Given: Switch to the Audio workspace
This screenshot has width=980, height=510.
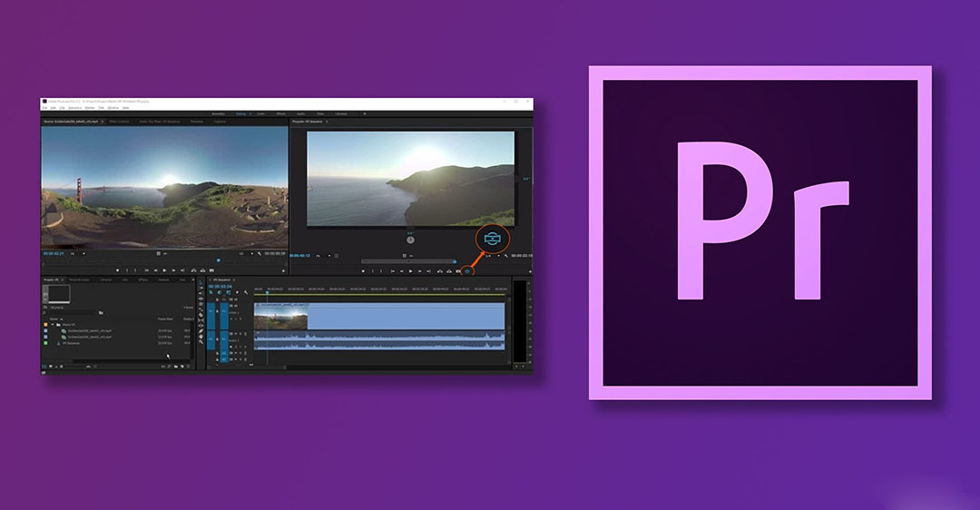Looking at the screenshot, I should point(300,113).
